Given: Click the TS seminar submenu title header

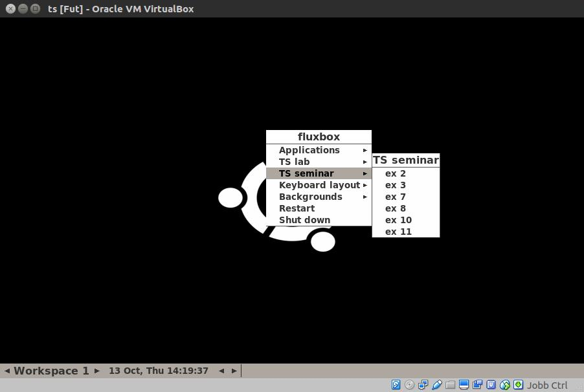Looking at the screenshot, I should tap(405, 160).
